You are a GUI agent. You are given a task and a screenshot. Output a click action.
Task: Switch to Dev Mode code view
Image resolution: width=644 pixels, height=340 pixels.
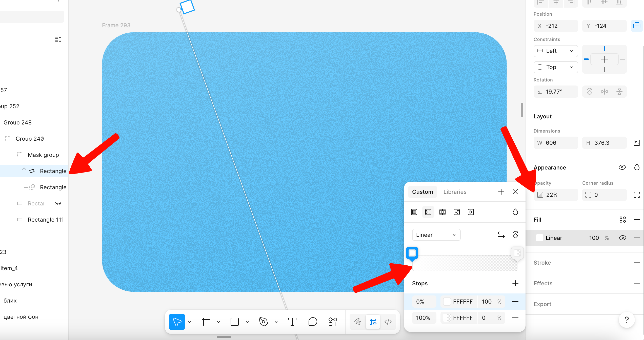(x=388, y=322)
